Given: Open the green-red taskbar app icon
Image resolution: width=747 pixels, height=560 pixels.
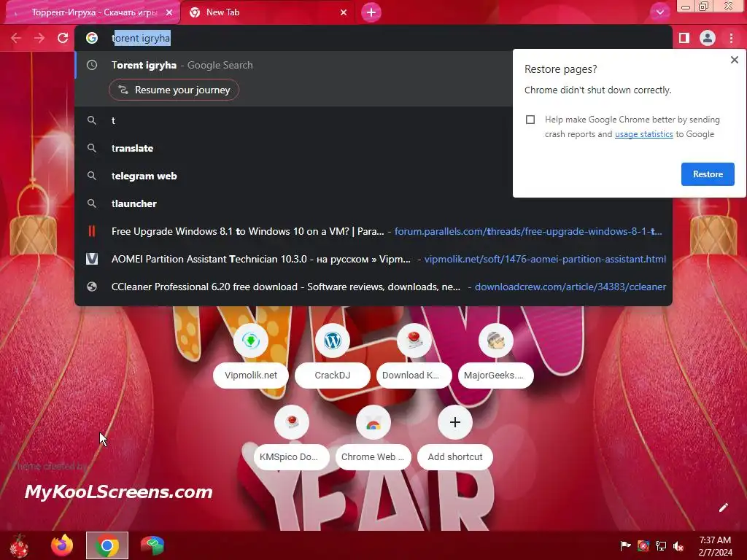Looking at the screenshot, I should [152, 545].
